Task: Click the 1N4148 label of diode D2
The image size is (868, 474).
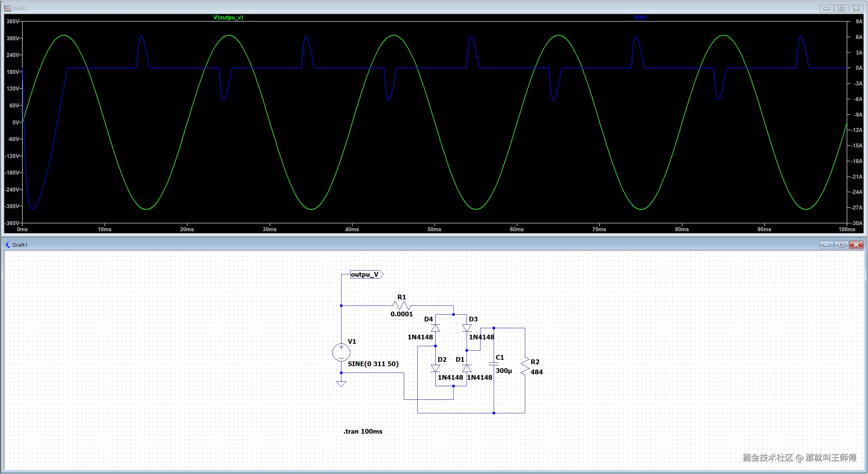Action: click(x=450, y=377)
